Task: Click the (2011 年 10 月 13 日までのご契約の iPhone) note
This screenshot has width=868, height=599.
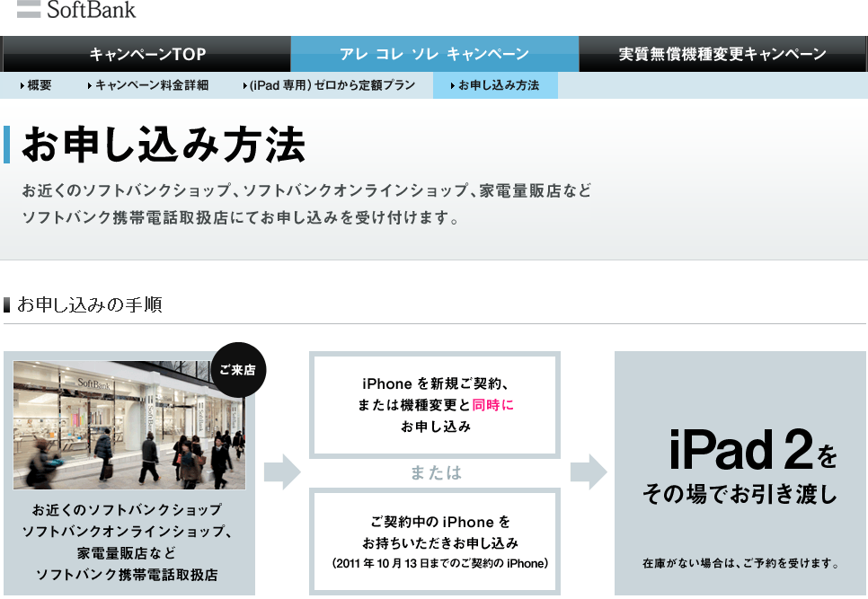Action: coord(440,564)
